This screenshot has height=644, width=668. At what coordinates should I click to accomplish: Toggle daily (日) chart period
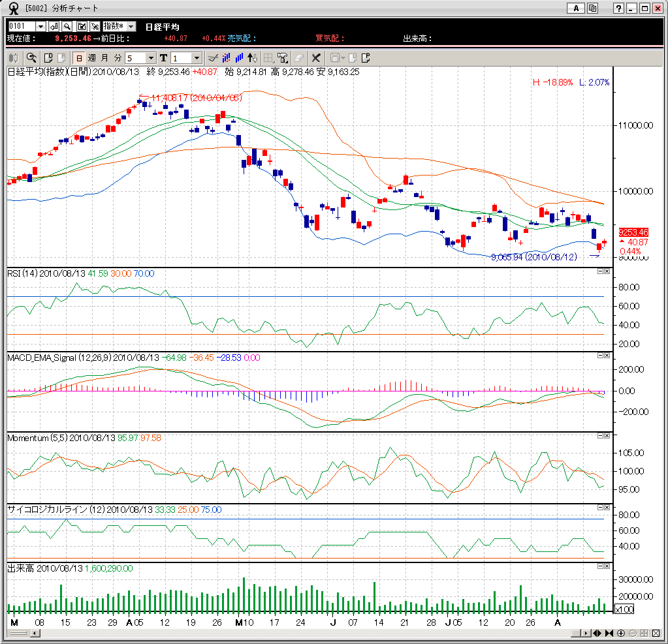click(78, 57)
